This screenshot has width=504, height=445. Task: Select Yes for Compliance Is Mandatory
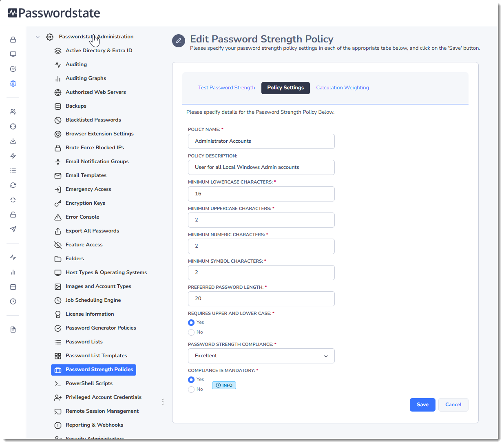point(191,380)
